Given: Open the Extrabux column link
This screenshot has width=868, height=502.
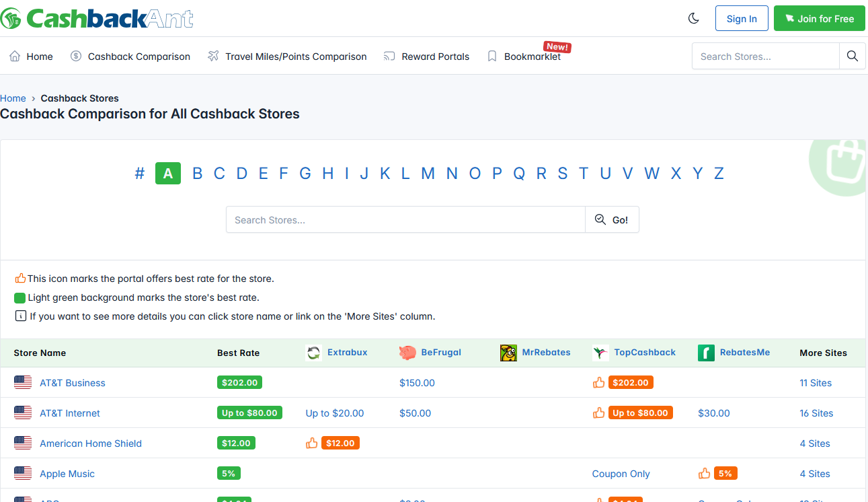Looking at the screenshot, I should click(x=348, y=353).
